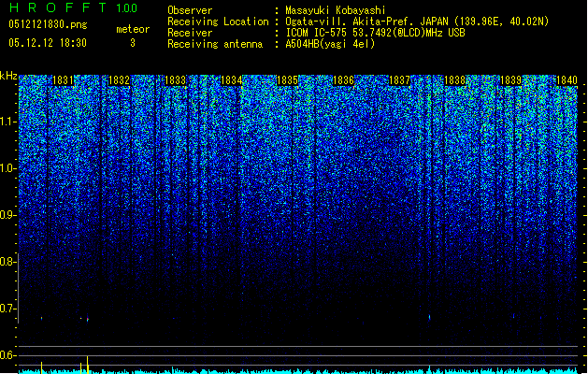This screenshot has width=588, height=374.
Task: Click the 1839 time marker
Action: (511, 80)
